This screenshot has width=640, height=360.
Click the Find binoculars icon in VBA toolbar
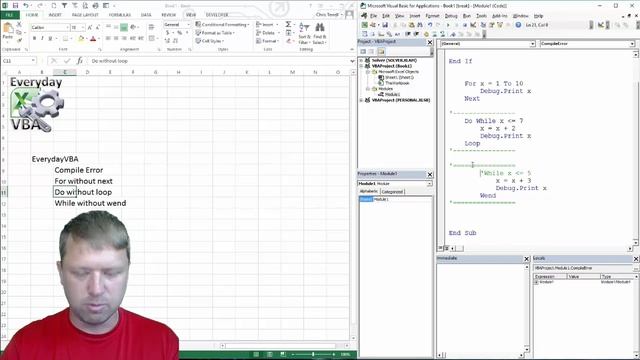(x=420, y=25)
